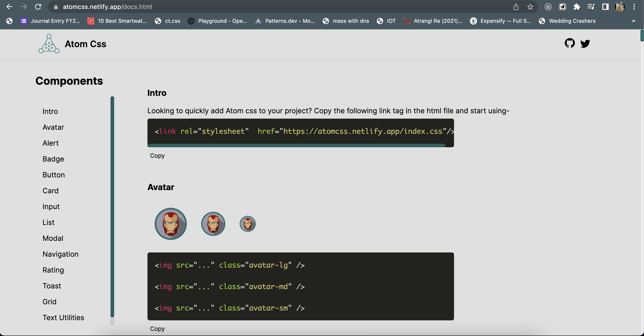This screenshot has width=644, height=336.
Task: Copy the avatar code snippet
Action: point(157,328)
